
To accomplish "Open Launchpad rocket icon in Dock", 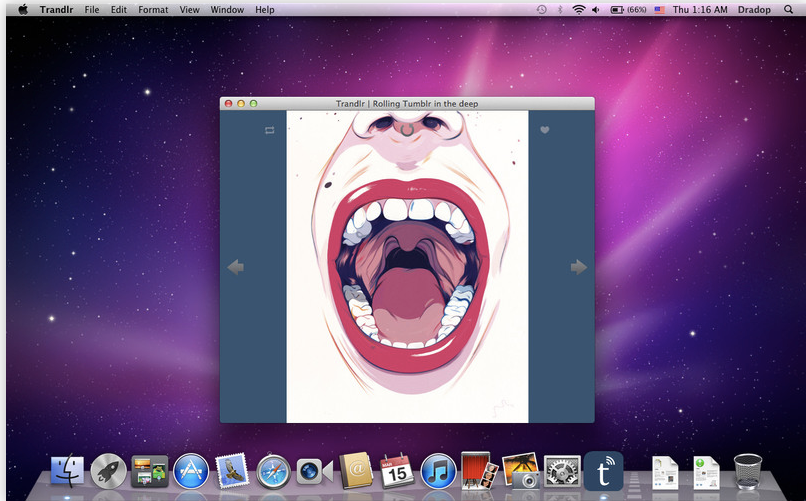I will coord(108,471).
